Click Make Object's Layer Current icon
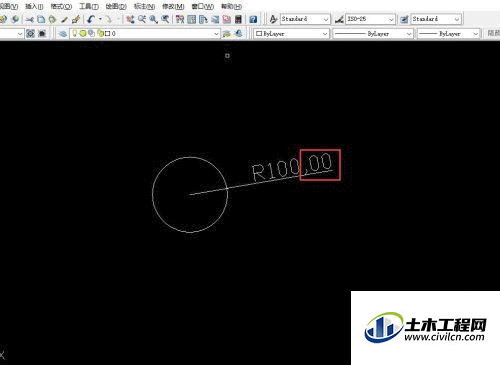 click(x=227, y=33)
